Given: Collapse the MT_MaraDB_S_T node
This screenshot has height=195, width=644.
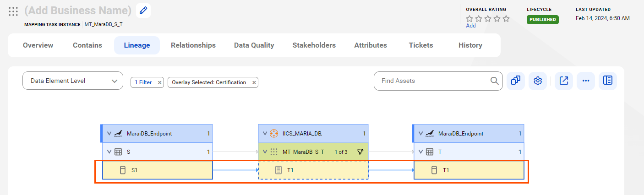Looking at the screenshot, I should coord(265,152).
